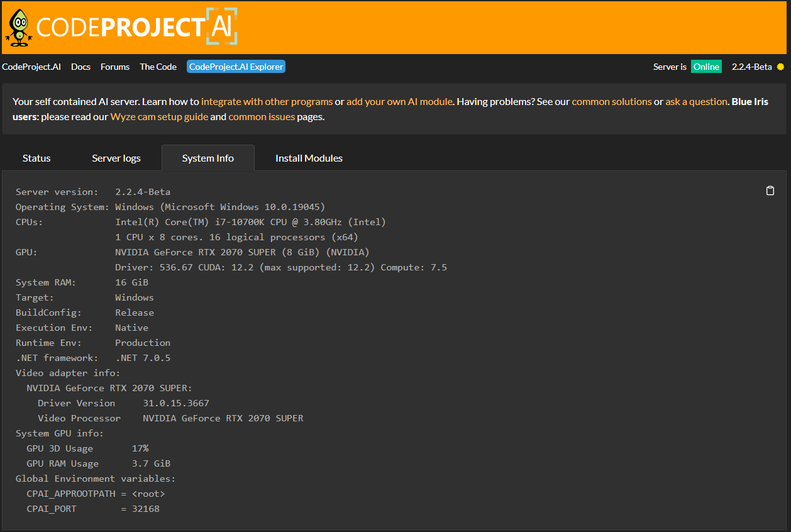The height and width of the screenshot is (532, 791).
Task: Follow 'integrate with other programs' link
Action: (x=267, y=101)
